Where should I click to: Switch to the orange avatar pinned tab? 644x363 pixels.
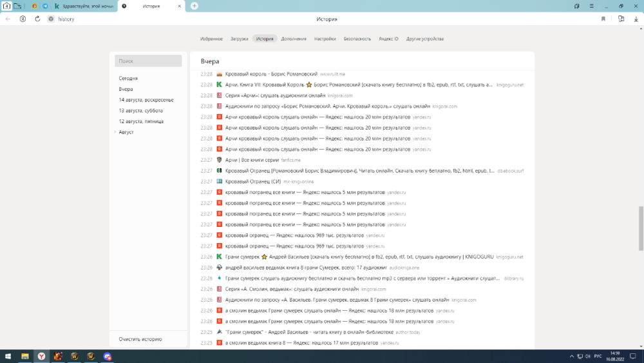(x=35, y=6)
